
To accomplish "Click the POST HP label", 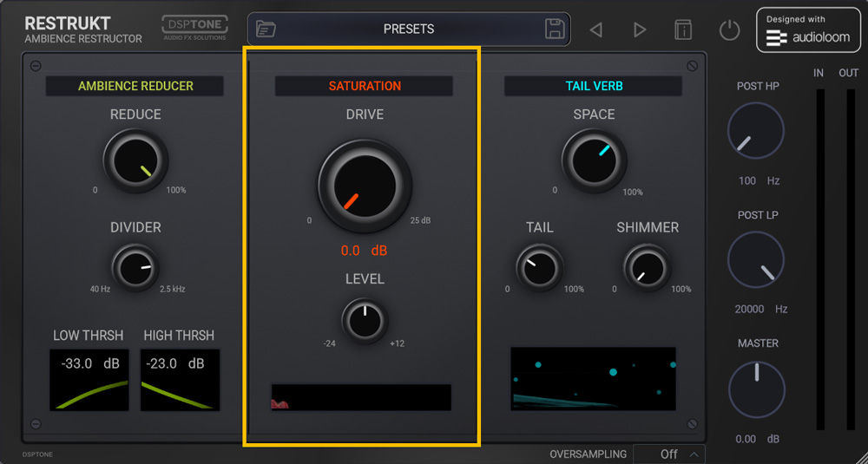I will [758, 86].
